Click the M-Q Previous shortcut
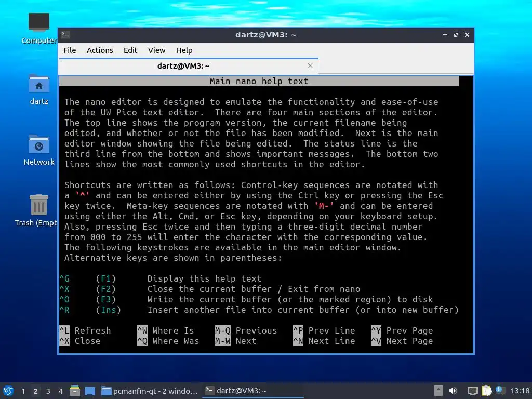 (246, 330)
